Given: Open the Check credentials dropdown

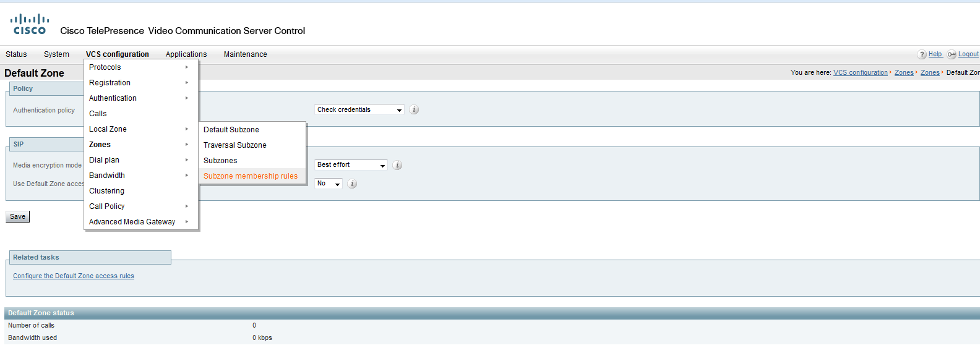Looking at the screenshot, I should coord(359,109).
